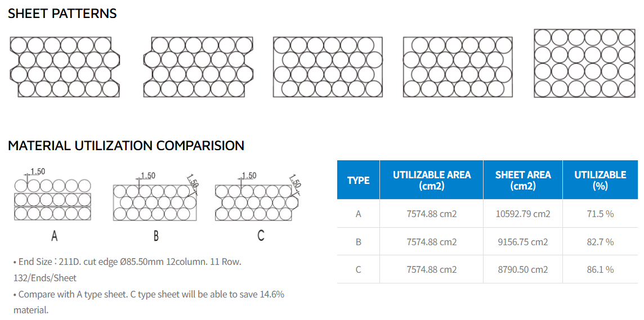The height and width of the screenshot is (320, 644).
Task: Click the TYPE column header
Action: point(359,180)
